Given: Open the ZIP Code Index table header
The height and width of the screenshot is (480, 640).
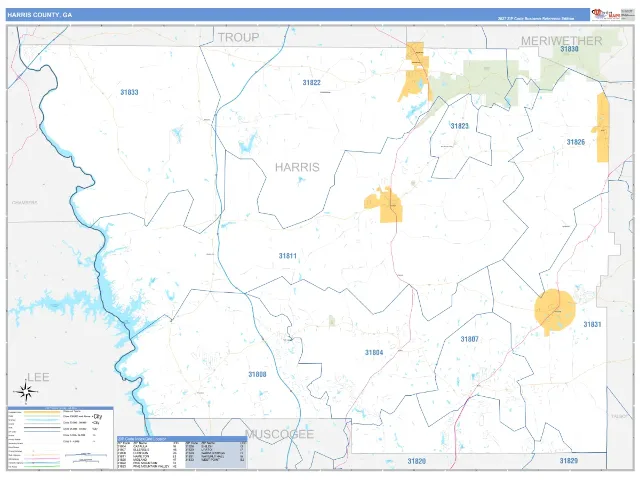Looking at the screenshot, I should click(182, 439).
